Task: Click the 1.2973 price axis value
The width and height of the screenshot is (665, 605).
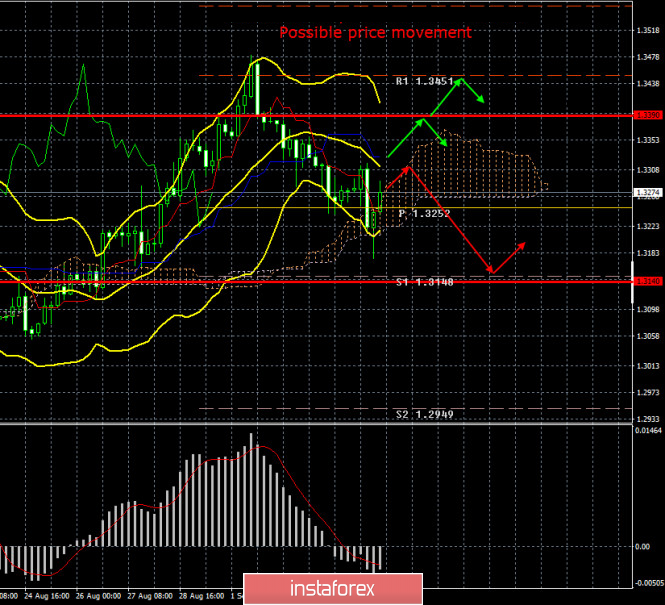Action: 648,393
